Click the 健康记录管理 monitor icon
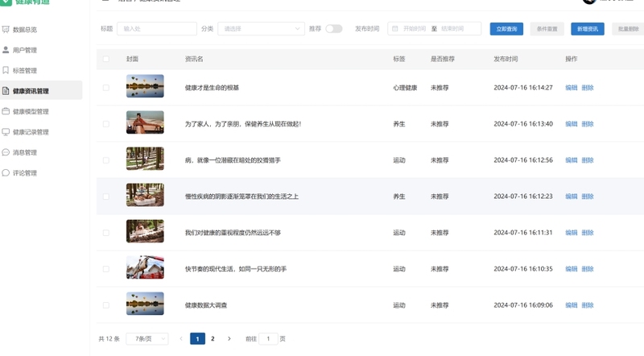644x356 pixels. (x=6, y=131)
